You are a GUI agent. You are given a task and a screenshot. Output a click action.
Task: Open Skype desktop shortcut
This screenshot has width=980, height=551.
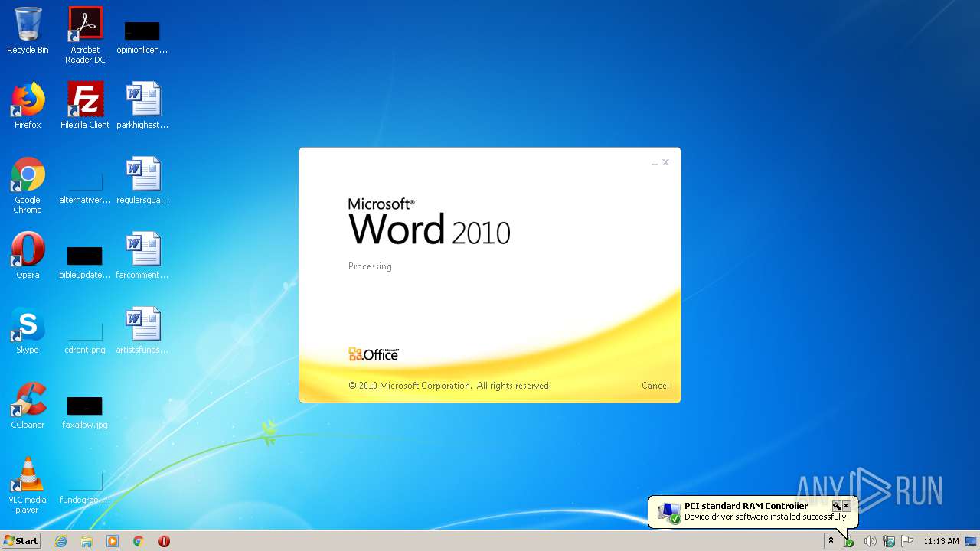pyautogui.click(x=28, y=331)
